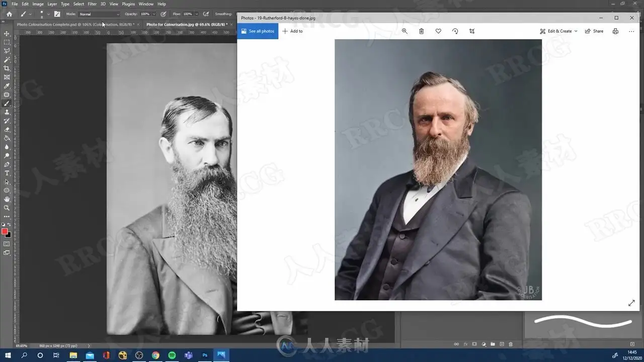Select the Rectangular Marquee tool
Image resolution: width=644 pixels, height=362 pixels.
(7, 42)
